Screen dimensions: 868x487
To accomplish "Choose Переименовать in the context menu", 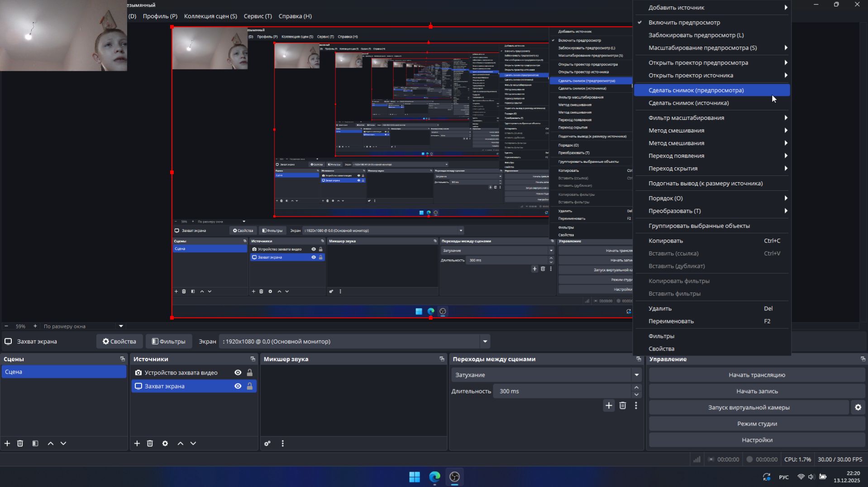I will [671, 321].
